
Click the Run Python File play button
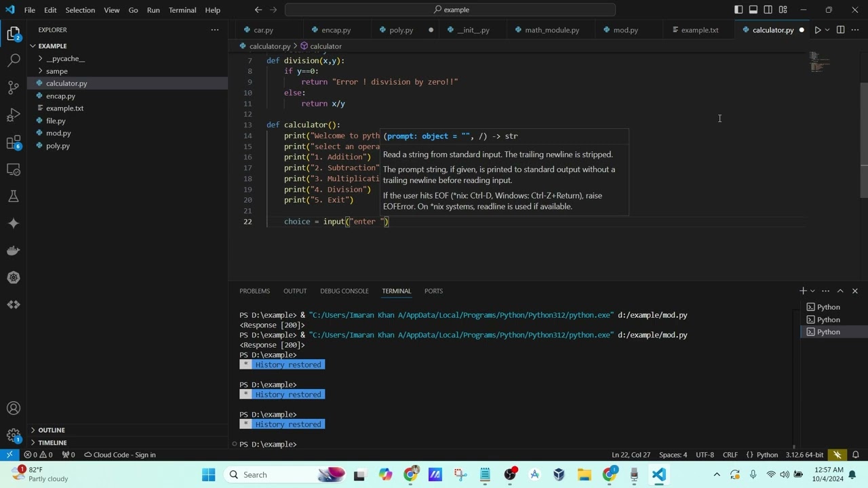(817, 30)
